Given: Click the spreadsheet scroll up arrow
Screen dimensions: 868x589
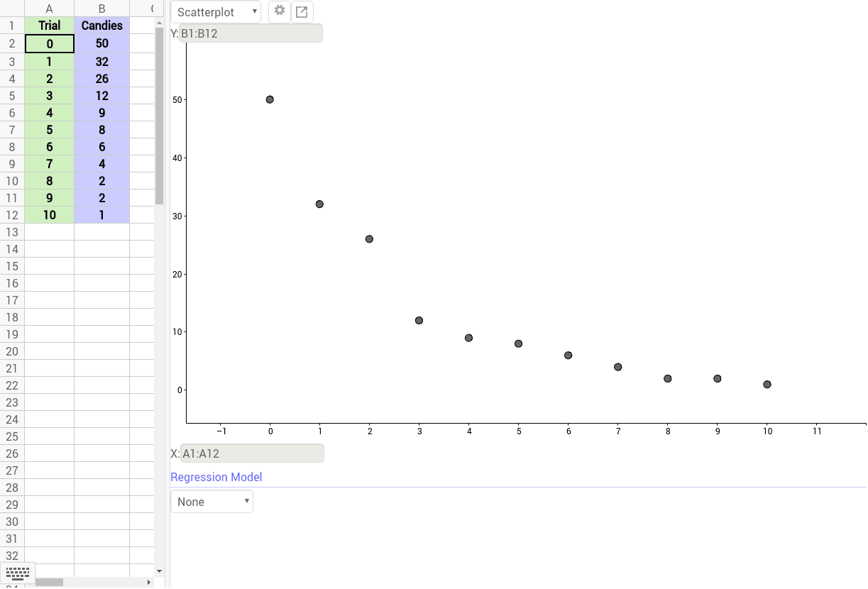Looking at the screenshot, I should (x=159, y=23).
